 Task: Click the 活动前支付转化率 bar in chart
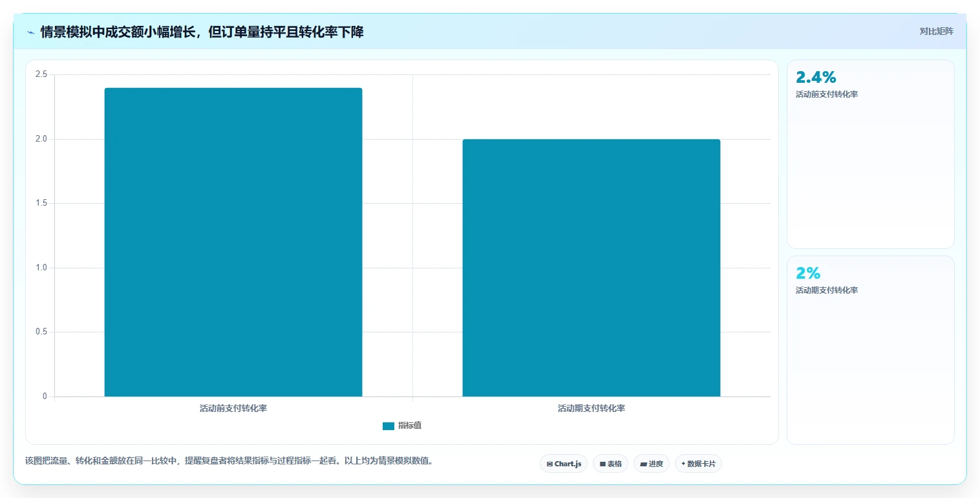[233, 242]
